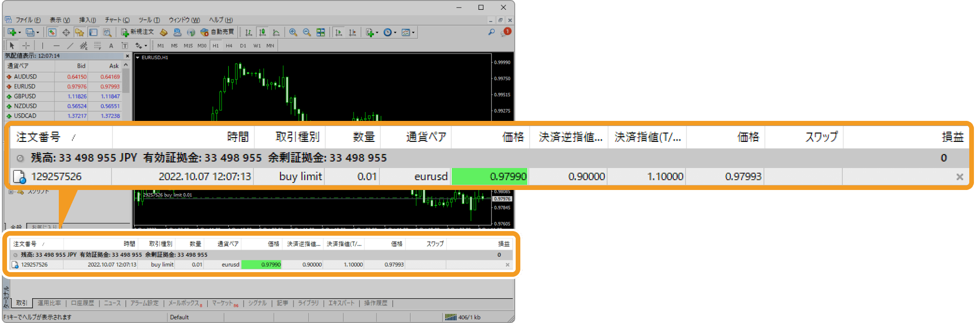The image size is (980, 323).
Task: Toggle the Terminal window button
Action: tap(93, 32)
